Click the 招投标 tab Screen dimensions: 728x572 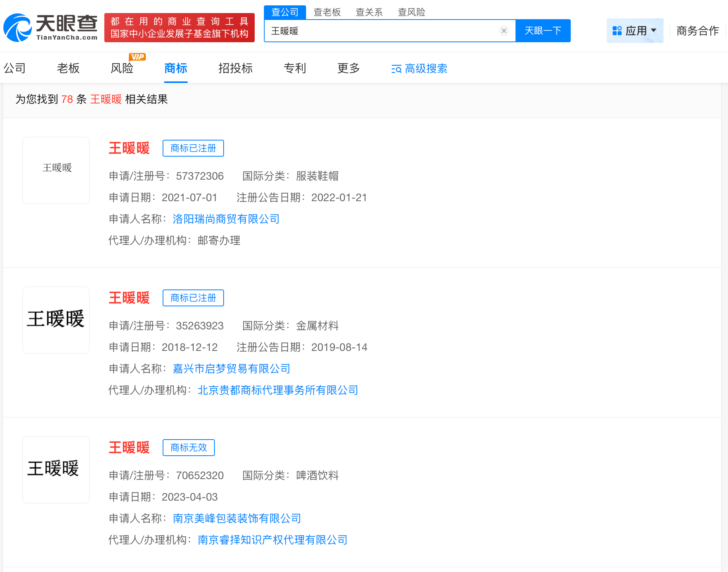235,68
